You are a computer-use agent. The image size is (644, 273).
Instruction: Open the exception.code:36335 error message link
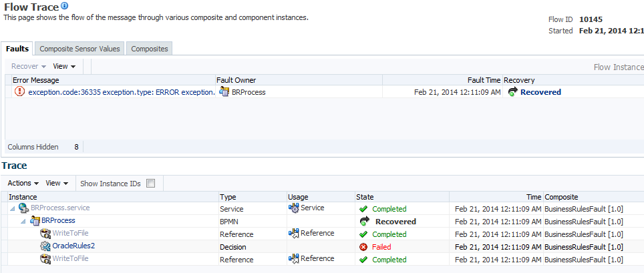click(121, 92)
